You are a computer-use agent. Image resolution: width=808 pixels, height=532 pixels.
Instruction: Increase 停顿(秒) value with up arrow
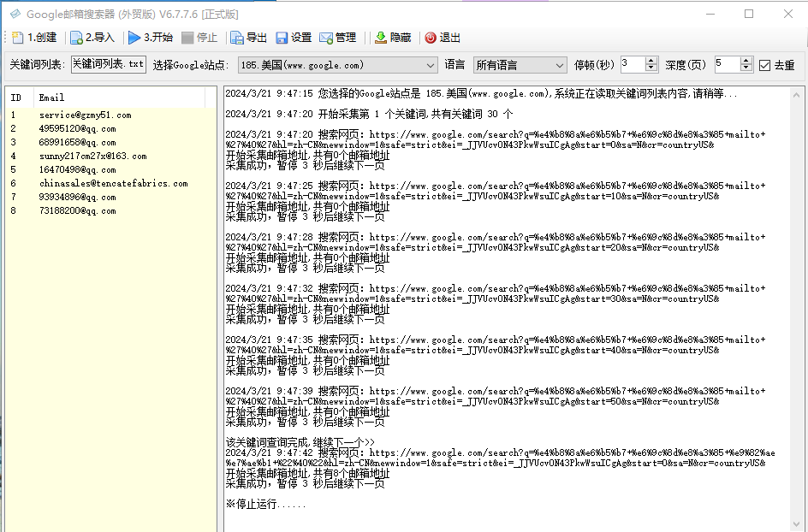click(651, 61)
